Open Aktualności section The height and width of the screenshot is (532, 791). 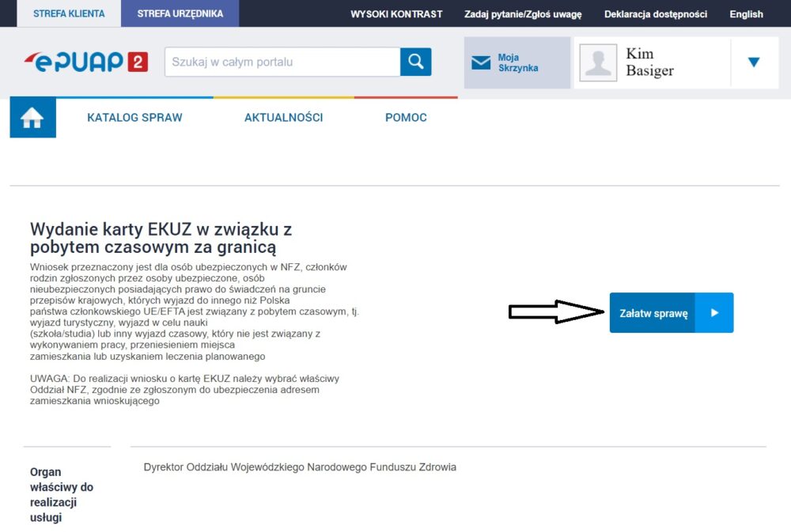pyautogui.click(x=283, y=118)
